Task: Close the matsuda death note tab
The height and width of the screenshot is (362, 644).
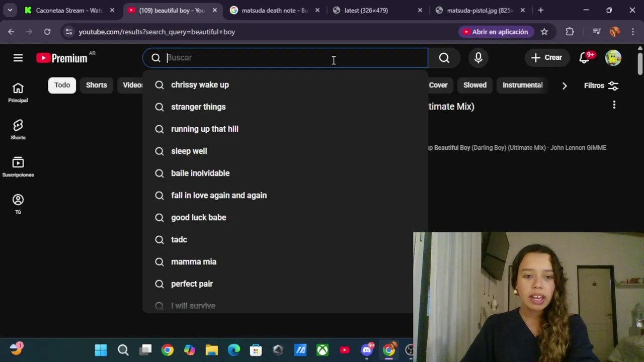Action: coord(317,10)
